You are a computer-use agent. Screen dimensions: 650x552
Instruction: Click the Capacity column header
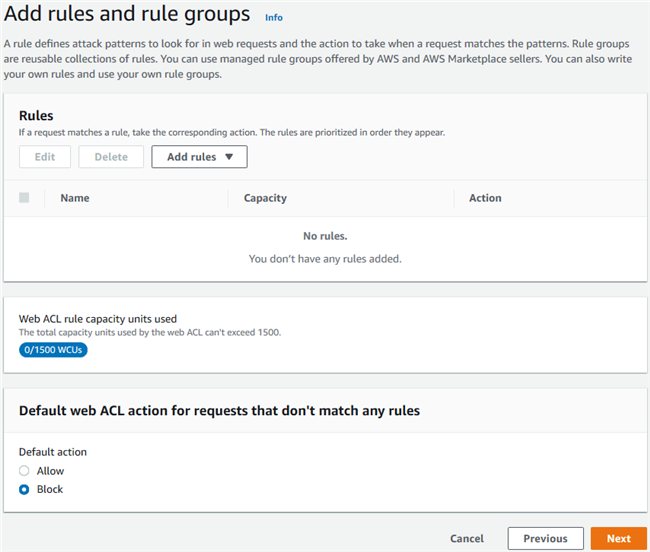pos(265,198)
